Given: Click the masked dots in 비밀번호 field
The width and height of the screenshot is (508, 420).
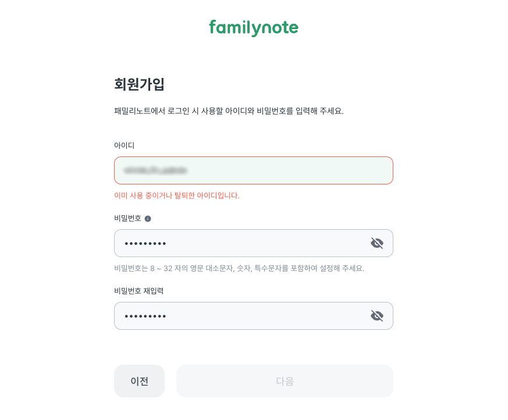Looking at the screenshot, I should [x=145, y=244].
